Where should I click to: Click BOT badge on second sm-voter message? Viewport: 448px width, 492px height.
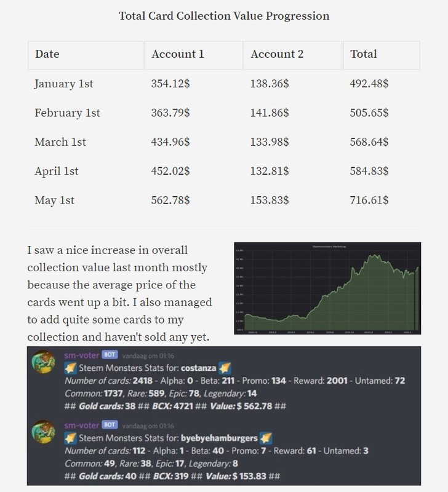coord(110,425)
